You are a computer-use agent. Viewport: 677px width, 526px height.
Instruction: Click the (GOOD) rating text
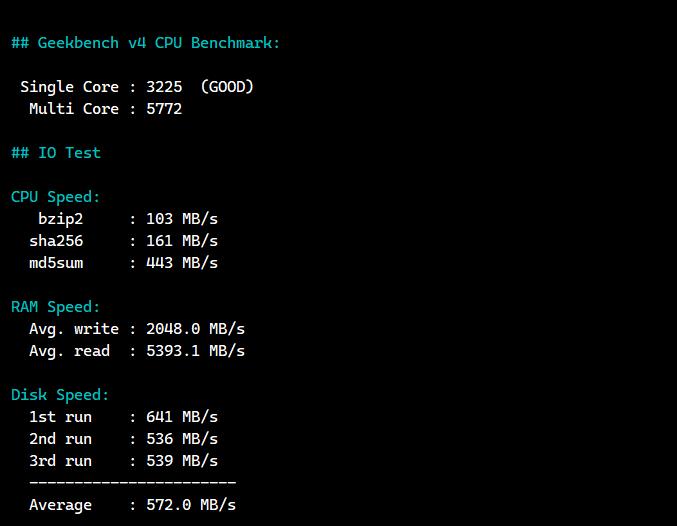coord(227,87)
